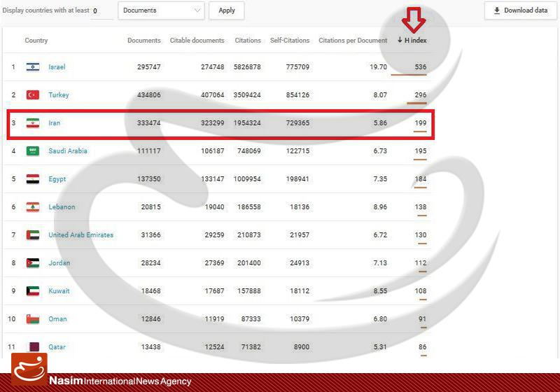This screenshot has width=560, height=392.
Task: Sort by Self-Citations column header
Action: [x=290, y=41]
